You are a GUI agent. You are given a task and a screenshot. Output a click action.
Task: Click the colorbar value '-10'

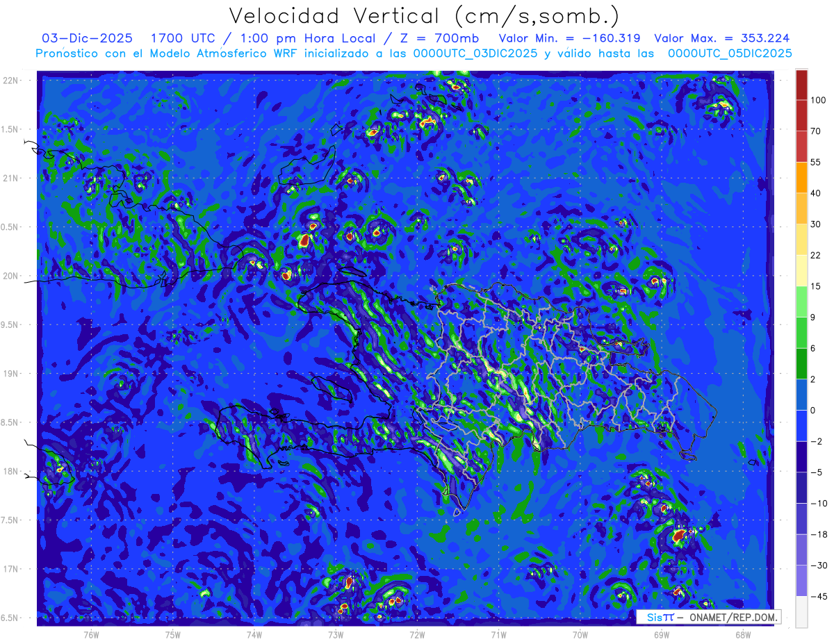click(x=818, y=503)
